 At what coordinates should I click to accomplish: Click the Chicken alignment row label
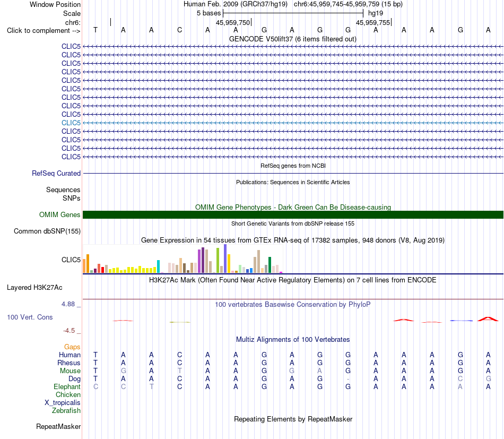click(x=68, y=394)
